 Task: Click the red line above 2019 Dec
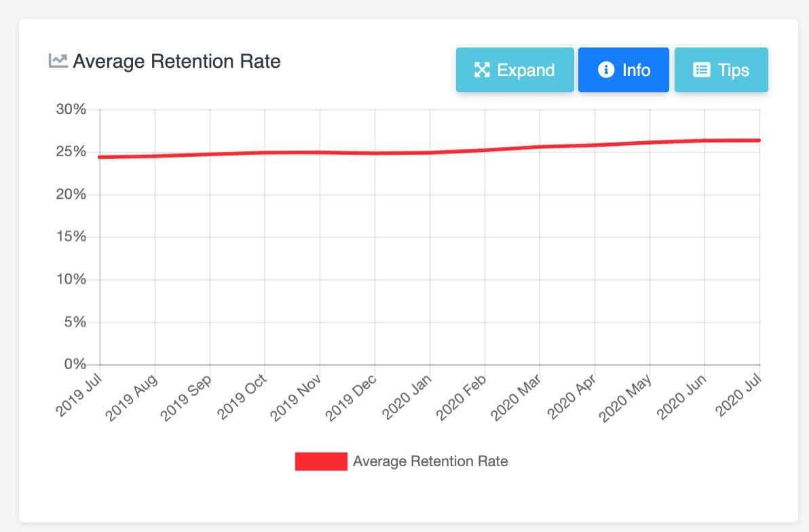click(x=375, y=153)
